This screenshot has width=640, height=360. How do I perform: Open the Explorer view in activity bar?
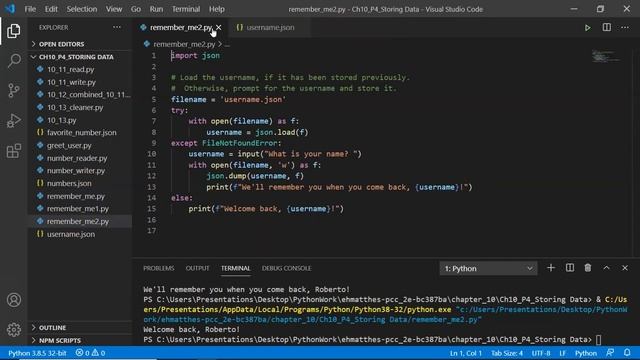pyautogui.click(x=13, y=31)
